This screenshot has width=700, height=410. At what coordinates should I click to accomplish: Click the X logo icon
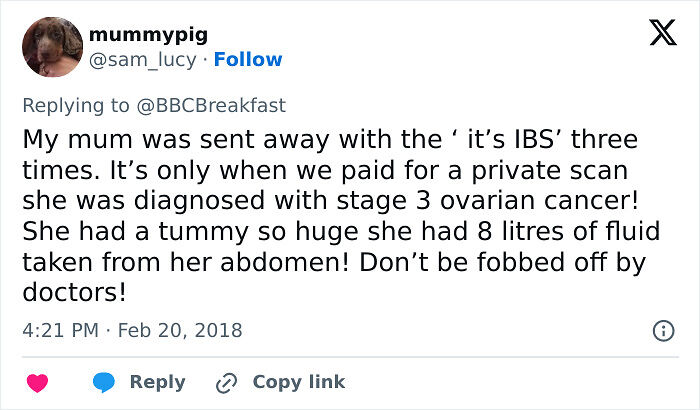pyautogui.click(x=656, y=36)
